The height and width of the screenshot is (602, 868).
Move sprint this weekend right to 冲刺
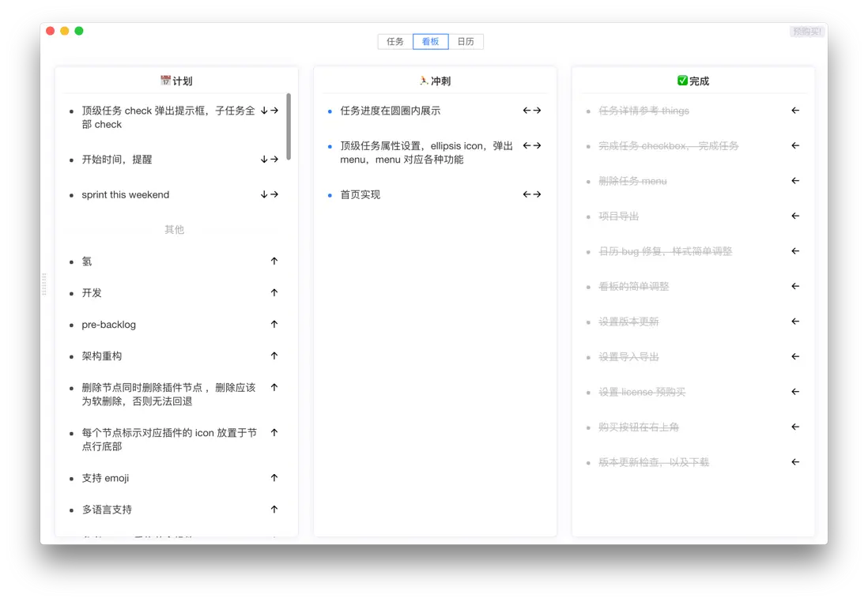[x=274, y=195]
